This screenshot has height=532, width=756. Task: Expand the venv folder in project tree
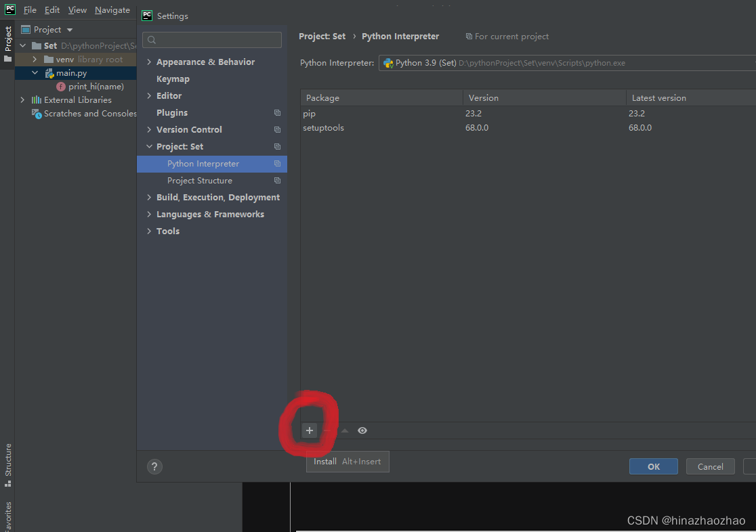(x=35, y=60)
